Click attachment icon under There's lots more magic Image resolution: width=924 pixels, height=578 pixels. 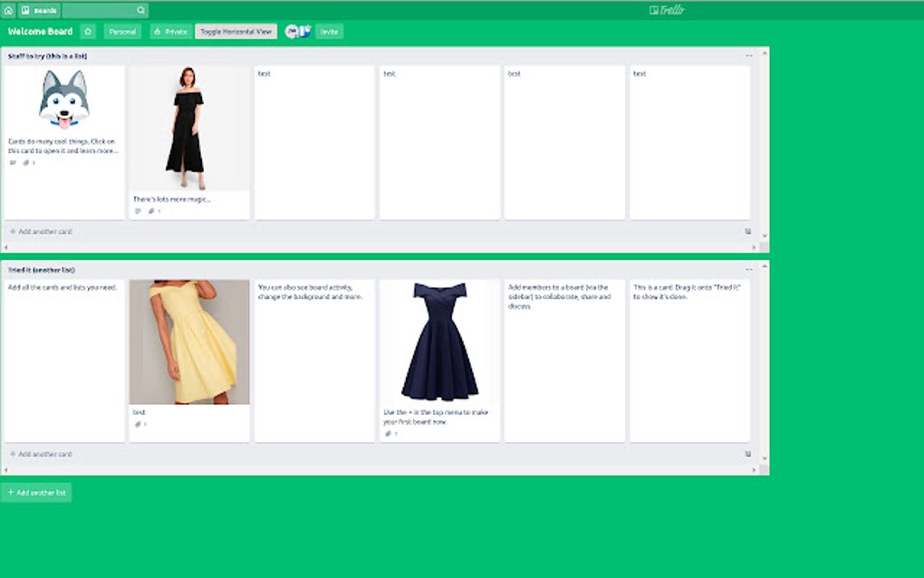[x=151, y=211]
